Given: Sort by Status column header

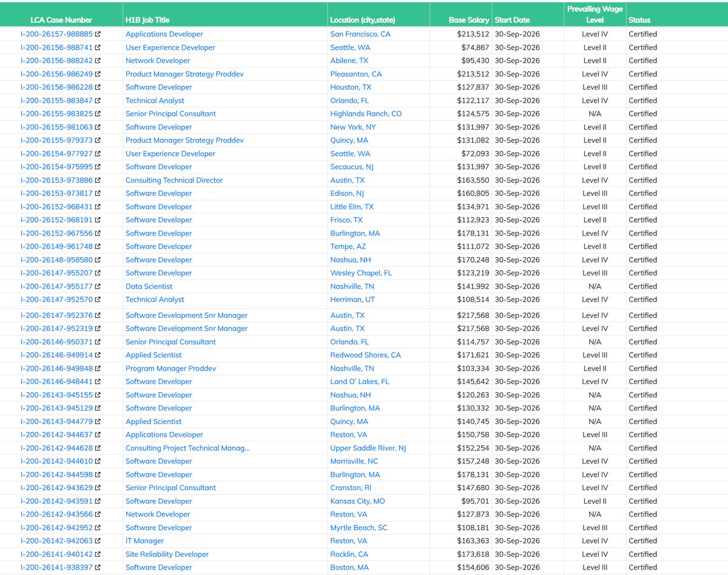Looking at the screenshot, I should click(639, 20).
